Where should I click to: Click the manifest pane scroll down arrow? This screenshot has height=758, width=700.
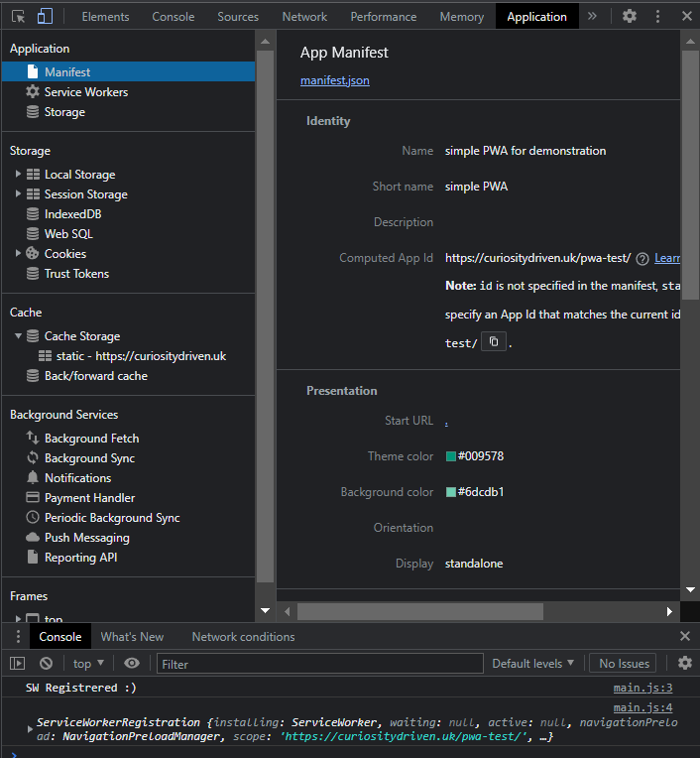pos(690,590)
